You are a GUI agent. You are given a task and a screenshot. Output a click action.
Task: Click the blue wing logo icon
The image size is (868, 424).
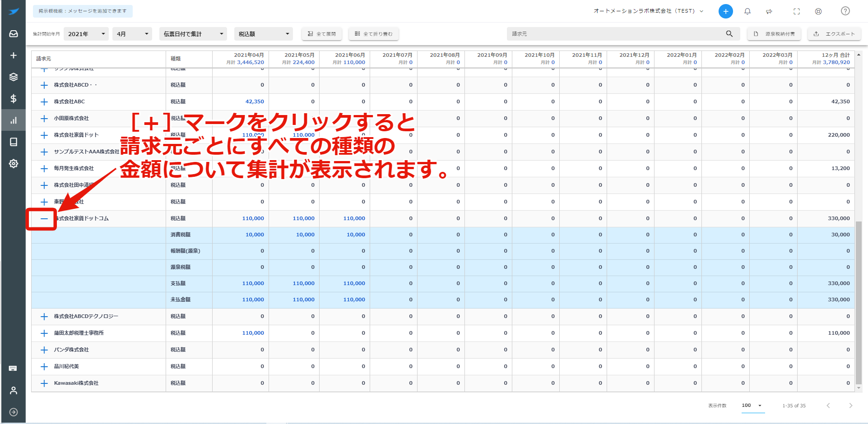pos(14,11)
